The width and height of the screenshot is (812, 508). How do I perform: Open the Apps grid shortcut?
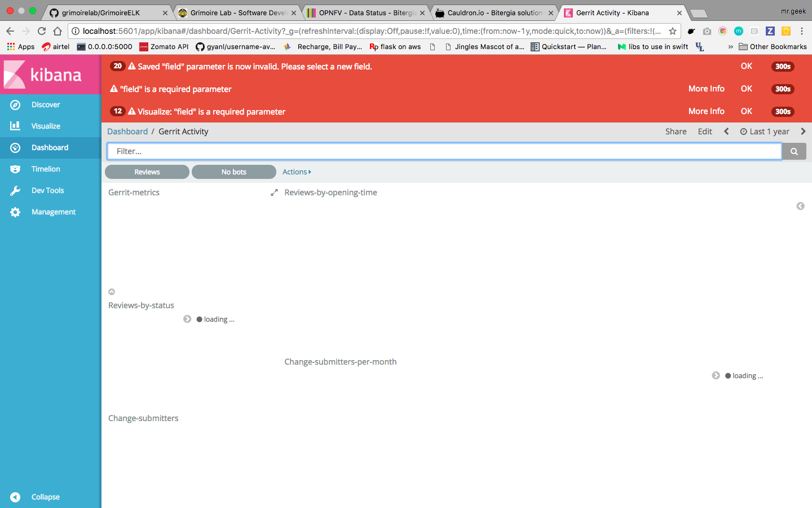21,47
